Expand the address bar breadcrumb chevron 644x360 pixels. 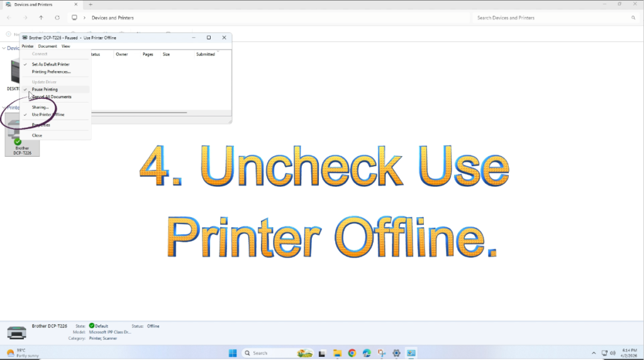click(85, 18)
